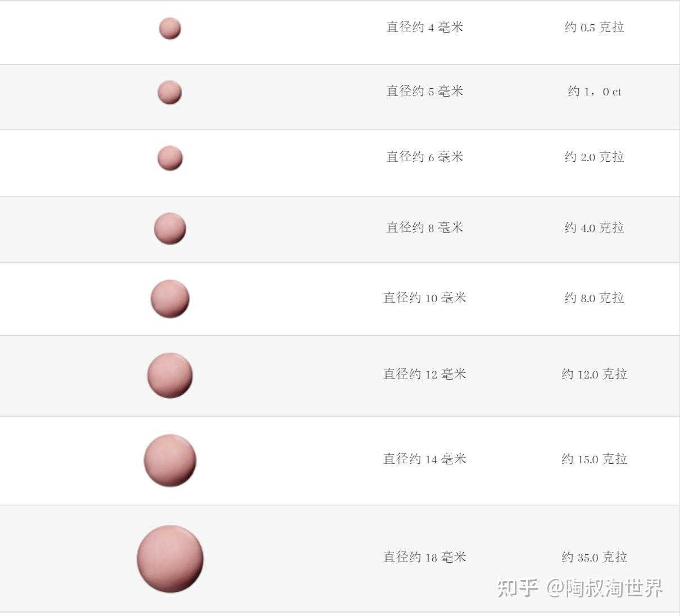Click the 直径约 10 毫米 label
Image resolution: width=680 pixels, height=616 pixels.
tap(425, 298)
